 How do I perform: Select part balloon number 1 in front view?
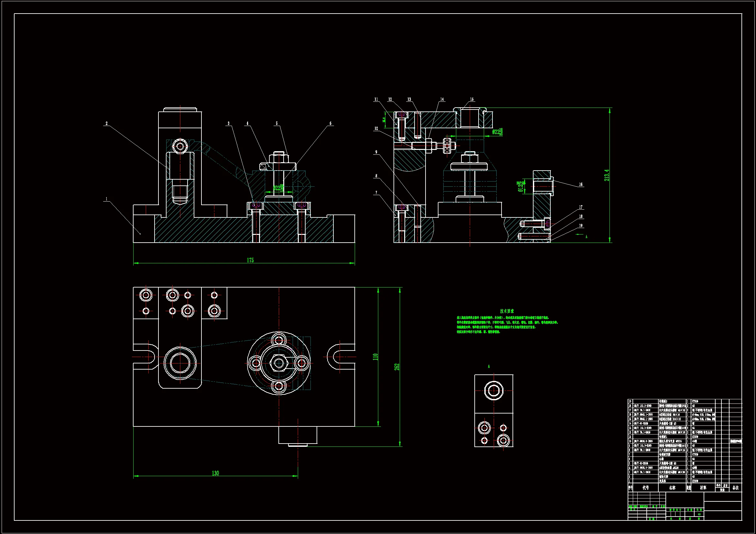click(106, 199)
